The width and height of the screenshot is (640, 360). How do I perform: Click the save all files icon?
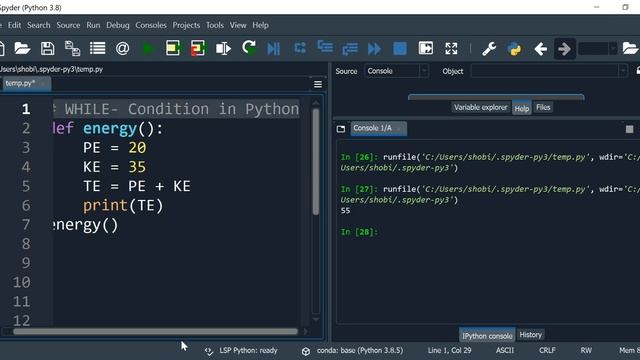(x=72, y=49)
